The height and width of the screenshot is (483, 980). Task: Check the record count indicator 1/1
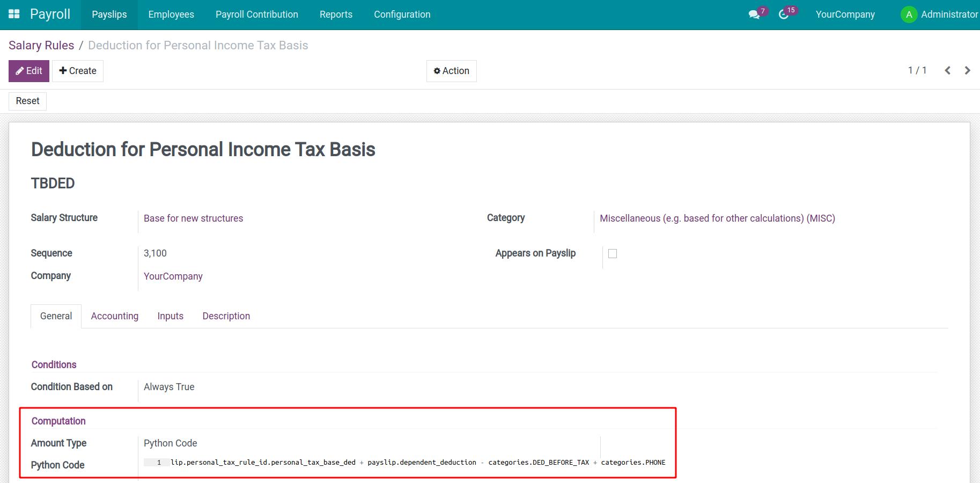point(917,70)
